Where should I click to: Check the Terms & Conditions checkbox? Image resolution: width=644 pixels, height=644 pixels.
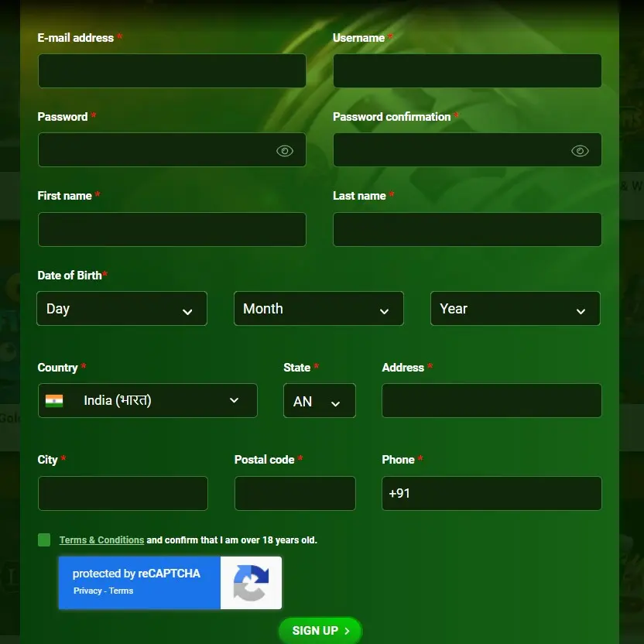pos(44,540)
